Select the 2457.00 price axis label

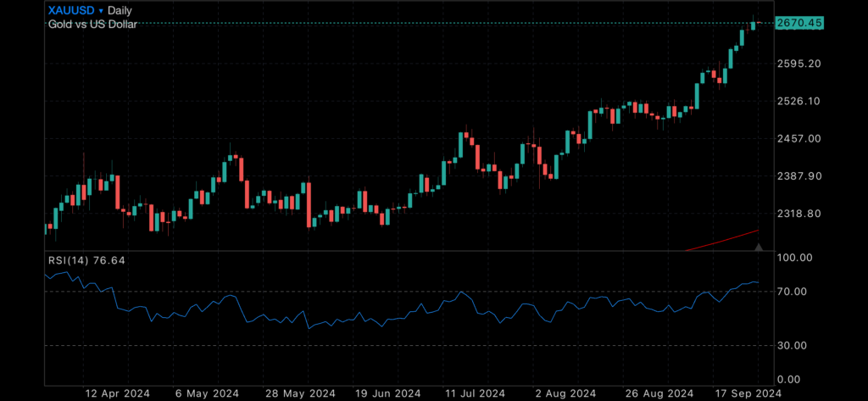coord(798,138)
